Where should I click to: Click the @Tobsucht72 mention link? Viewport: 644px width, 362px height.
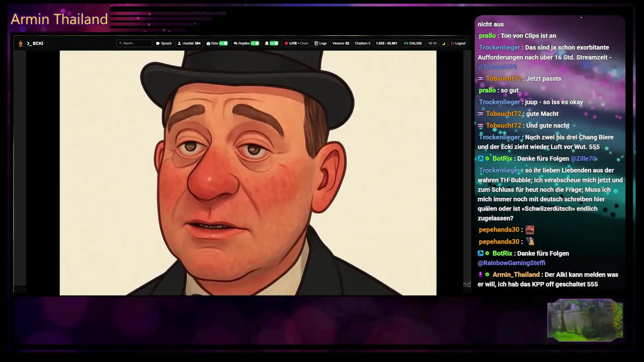(x=498, y=67)
